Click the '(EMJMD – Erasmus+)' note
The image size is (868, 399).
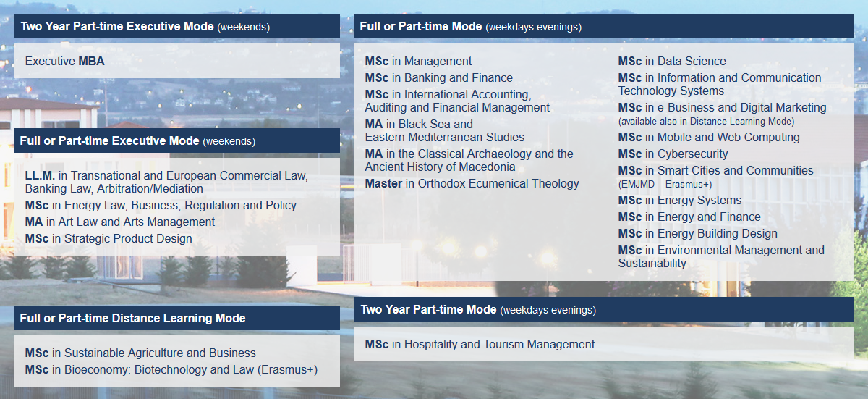pos(665,185)
